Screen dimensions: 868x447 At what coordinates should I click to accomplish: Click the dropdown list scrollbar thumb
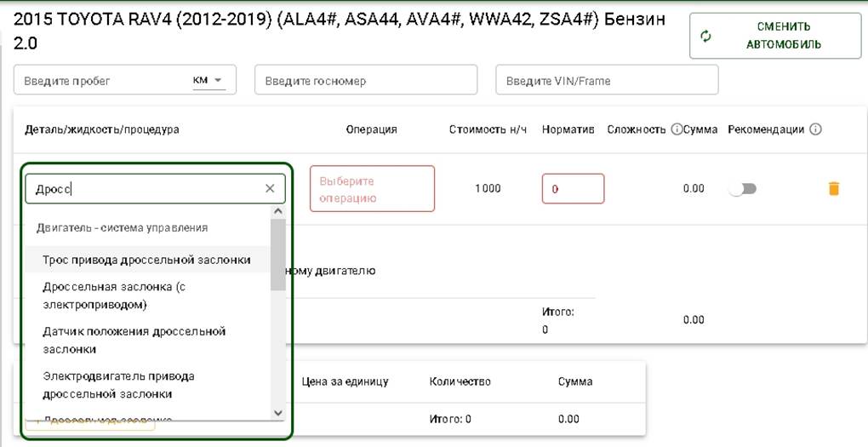click(278, 255)
